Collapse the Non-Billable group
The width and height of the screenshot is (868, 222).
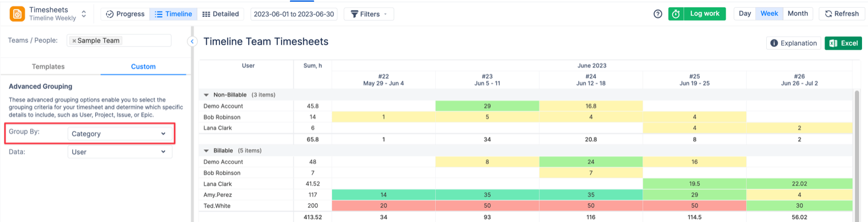[x=207, y=95]
